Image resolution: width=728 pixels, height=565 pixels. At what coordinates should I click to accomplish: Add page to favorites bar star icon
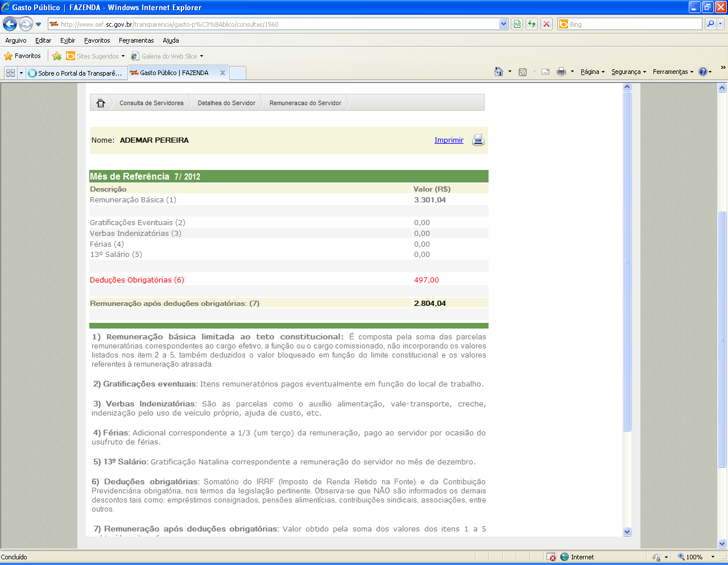(x=56, y=56)
